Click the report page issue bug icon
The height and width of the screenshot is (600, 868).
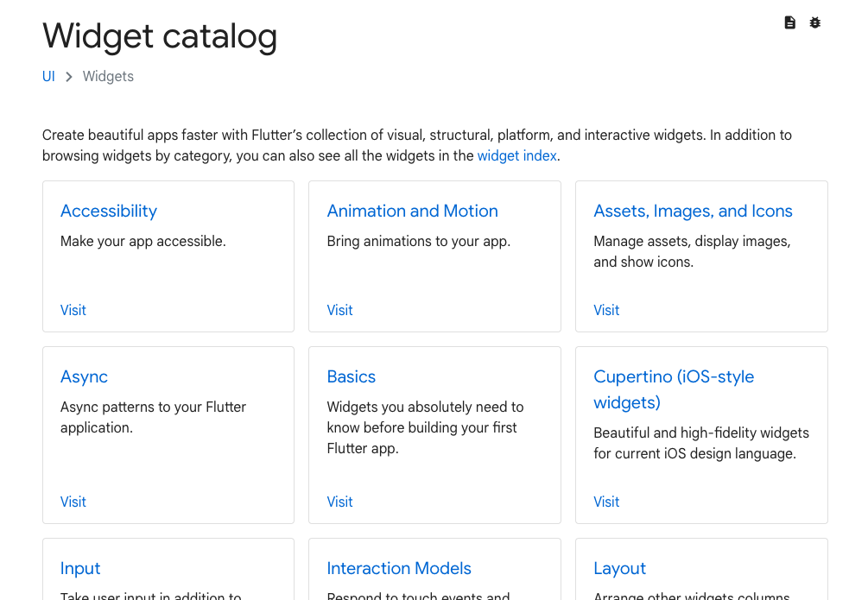814,22
